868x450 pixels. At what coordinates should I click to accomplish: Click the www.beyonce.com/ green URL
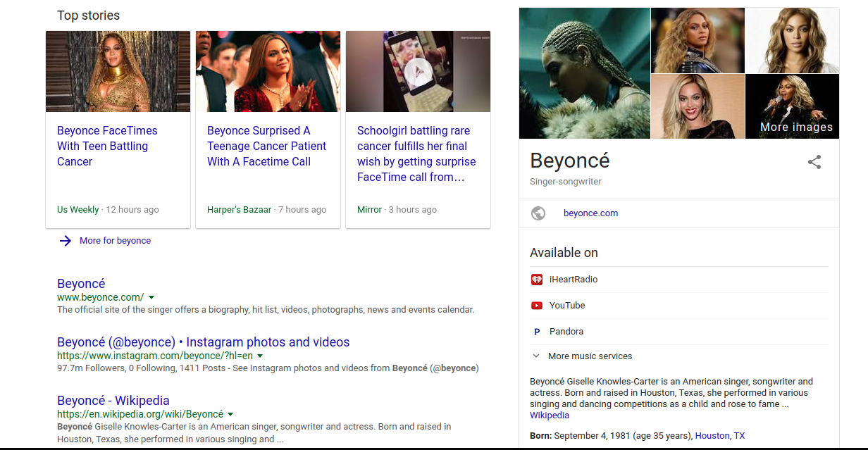[x=101, y=298]
